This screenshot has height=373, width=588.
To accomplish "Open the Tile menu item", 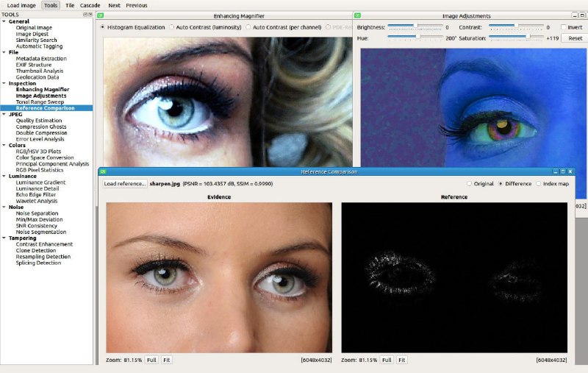I will (x=70, y=5).
